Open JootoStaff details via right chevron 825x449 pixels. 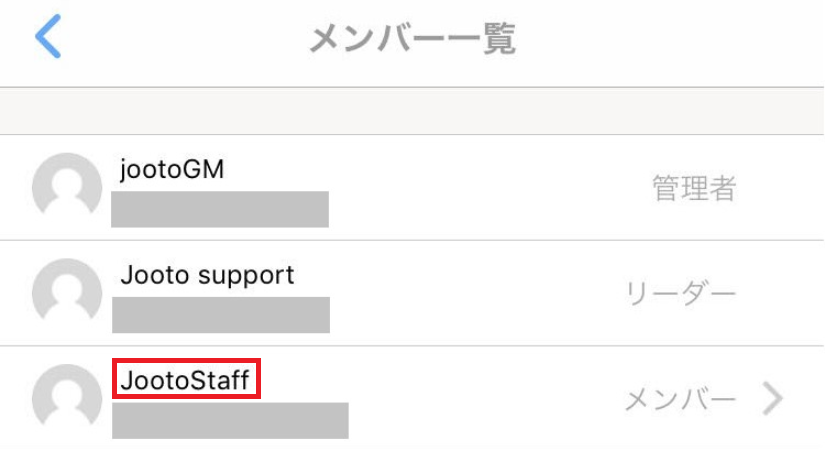(x=772, y=398)
